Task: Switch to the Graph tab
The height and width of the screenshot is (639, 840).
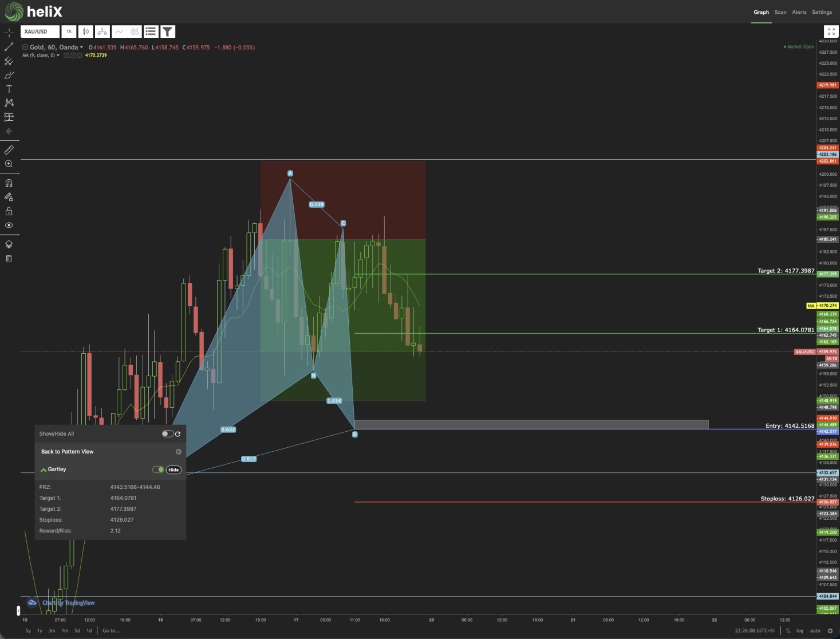Action: pos(761,13)
